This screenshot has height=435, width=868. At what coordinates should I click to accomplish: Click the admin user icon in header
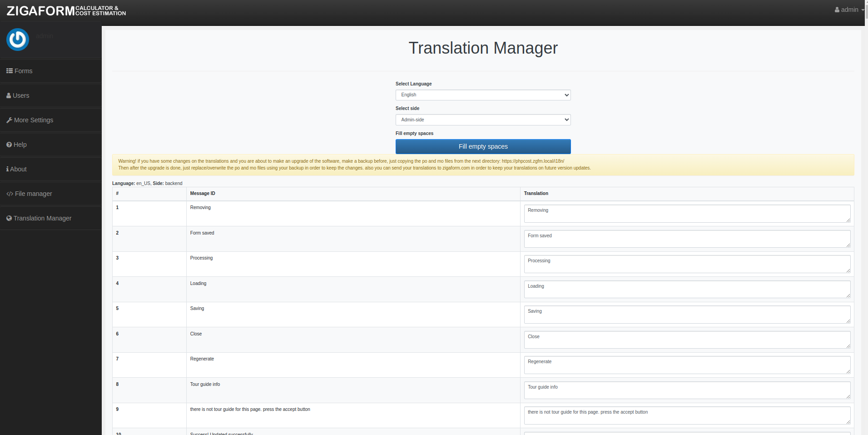click(837, 9)
